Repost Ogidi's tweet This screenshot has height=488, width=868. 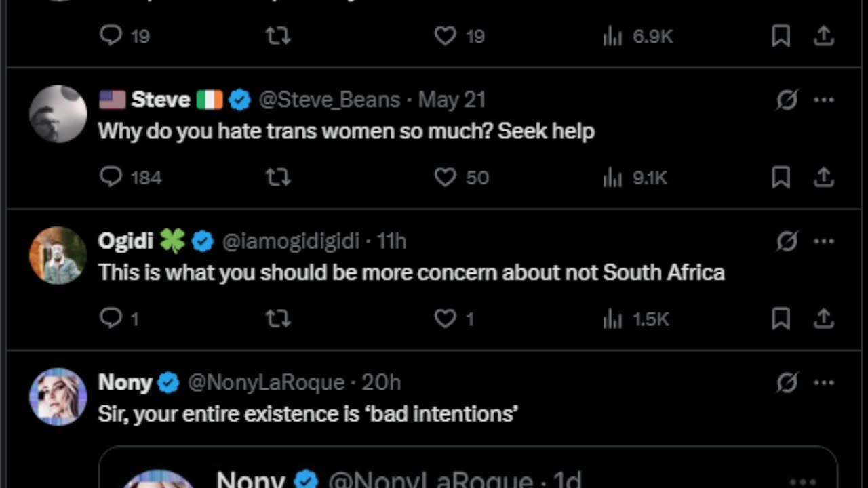(x=278, y=319)
